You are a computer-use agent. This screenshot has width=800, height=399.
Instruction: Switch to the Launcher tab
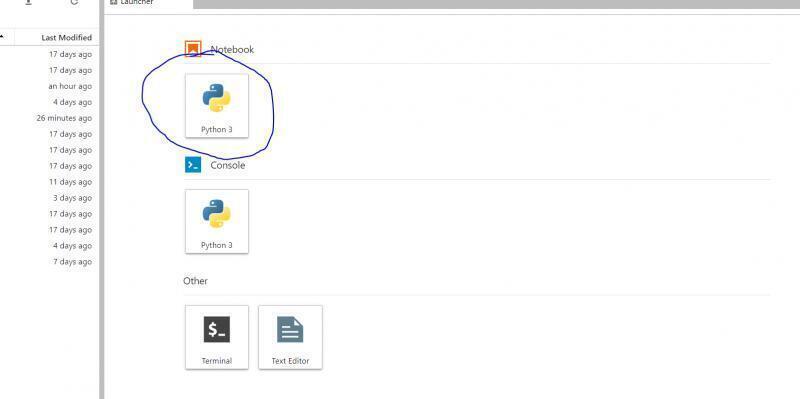click(x=148, y=3)
